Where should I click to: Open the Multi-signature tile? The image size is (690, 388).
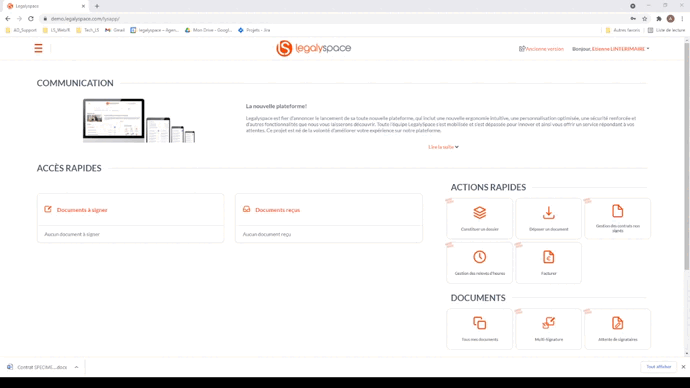[548, 329]
